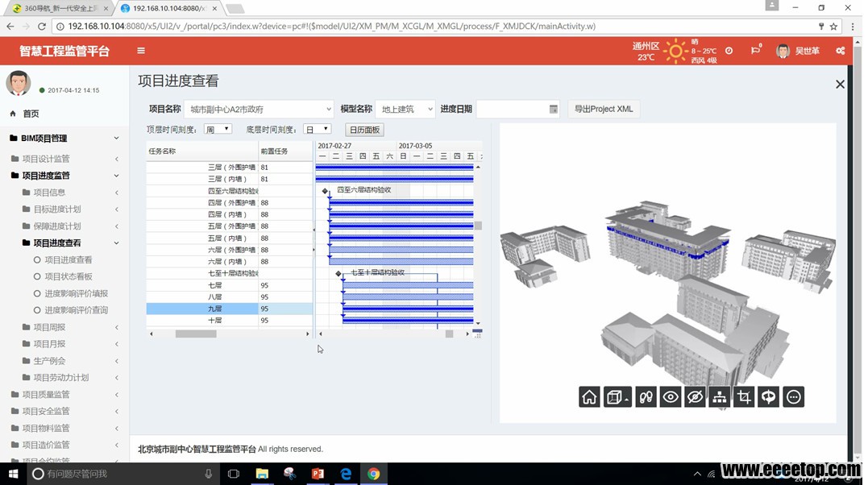Open the date picker calendar icon
868x485 pixels.
tap(553, 109)
